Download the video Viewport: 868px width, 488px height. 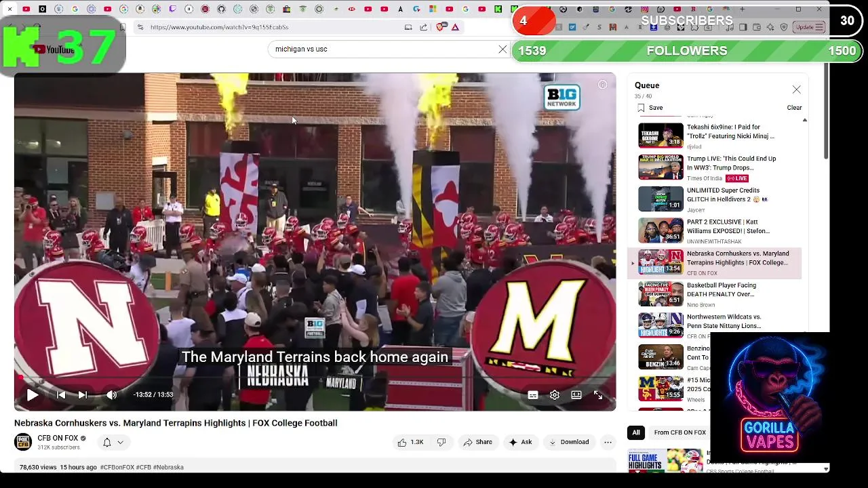click(x=569, y=442)
